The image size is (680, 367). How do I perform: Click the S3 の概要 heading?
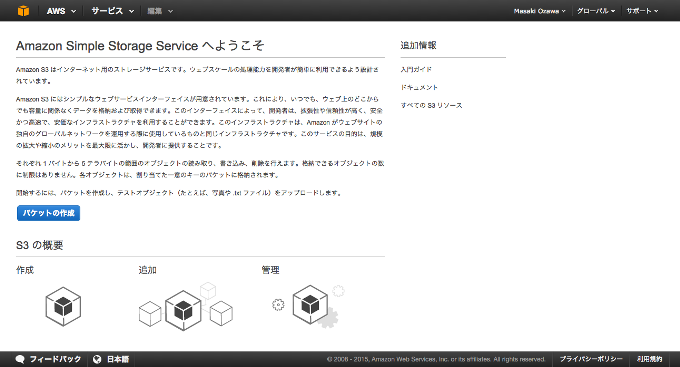(x=39, y=245)
